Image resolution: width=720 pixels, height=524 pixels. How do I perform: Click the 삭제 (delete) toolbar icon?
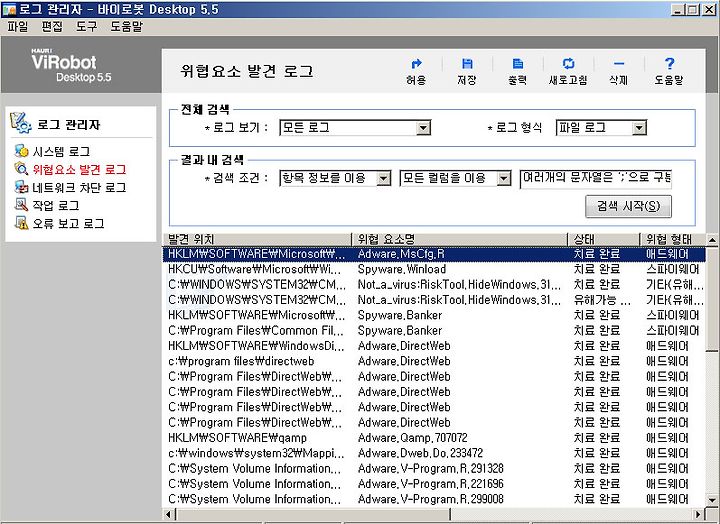[619, 64]
